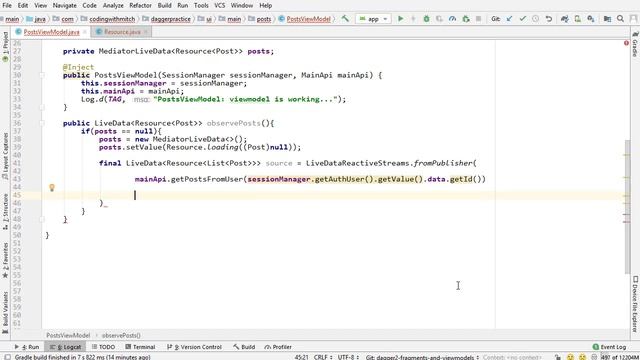Open Git branch selector in status bar

click(x=422, y=357)
